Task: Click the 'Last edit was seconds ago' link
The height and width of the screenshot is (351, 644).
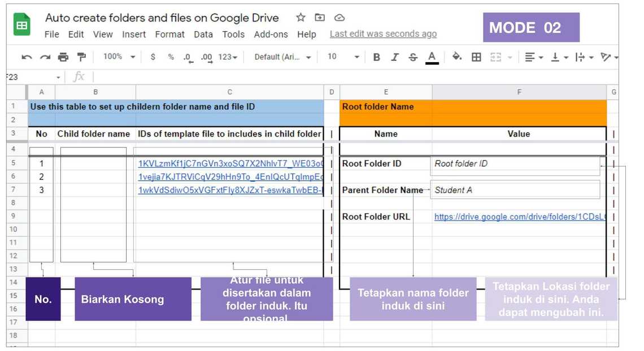Action: click(x=383, y=34)
